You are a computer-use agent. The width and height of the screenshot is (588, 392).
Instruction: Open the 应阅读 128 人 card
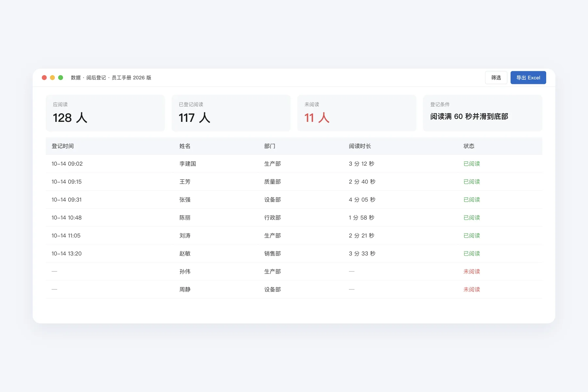pyautogui.click(x=105, y=113)
